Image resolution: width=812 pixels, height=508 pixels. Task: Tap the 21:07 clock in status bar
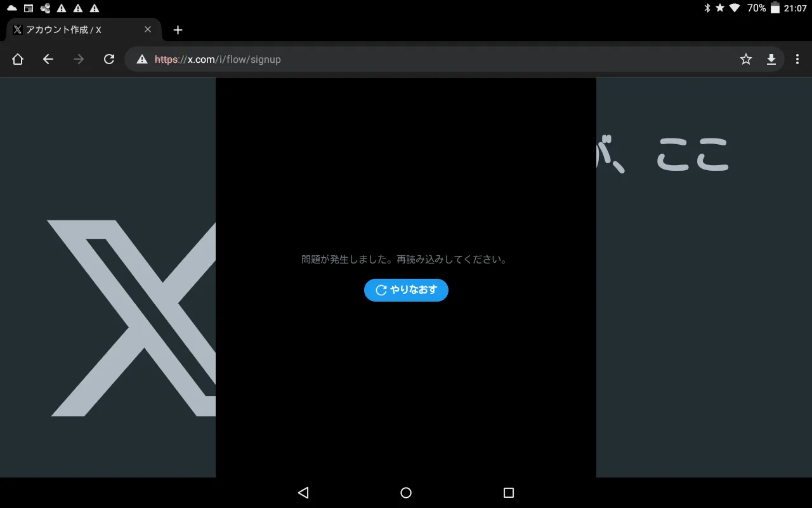tap(795, 8)
